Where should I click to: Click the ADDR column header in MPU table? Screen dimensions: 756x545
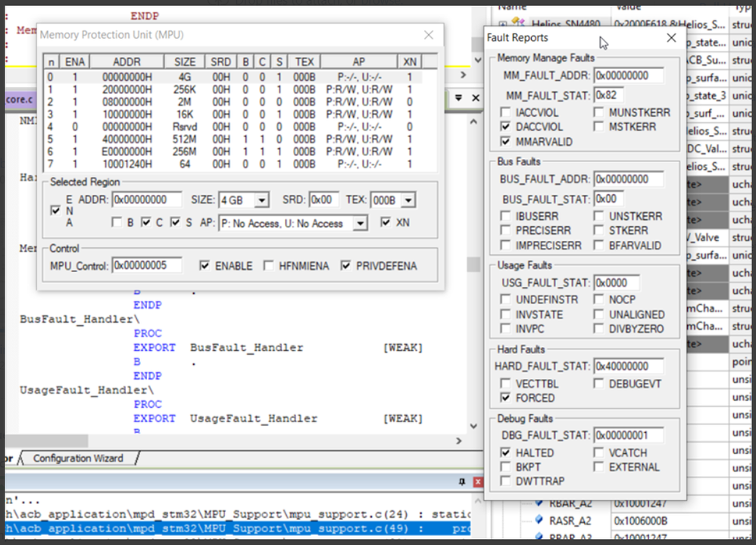pyautogui.click(x=127, y=61)
